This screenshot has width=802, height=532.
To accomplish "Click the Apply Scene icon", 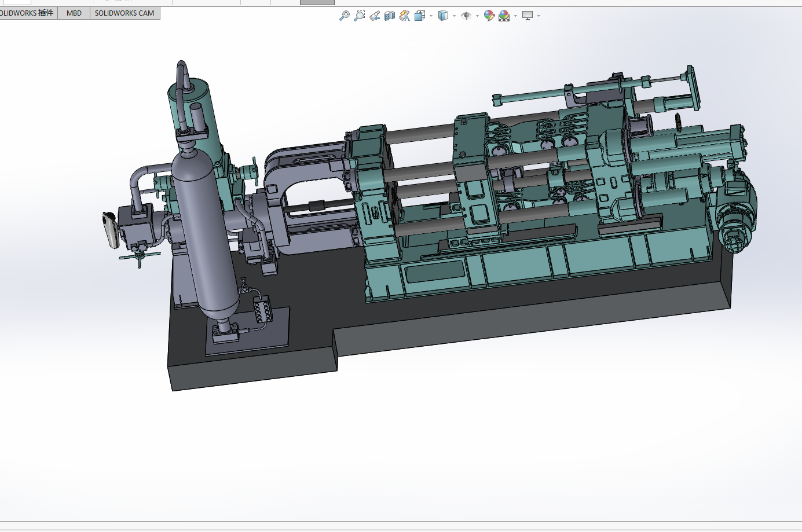I will pyautogui.click(x=504, y=16).
